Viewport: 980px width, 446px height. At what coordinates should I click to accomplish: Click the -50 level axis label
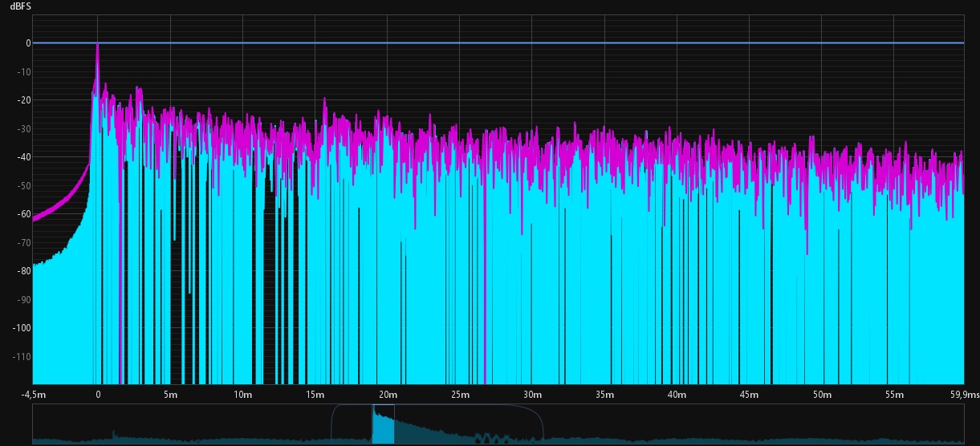(x=22, y=185)
